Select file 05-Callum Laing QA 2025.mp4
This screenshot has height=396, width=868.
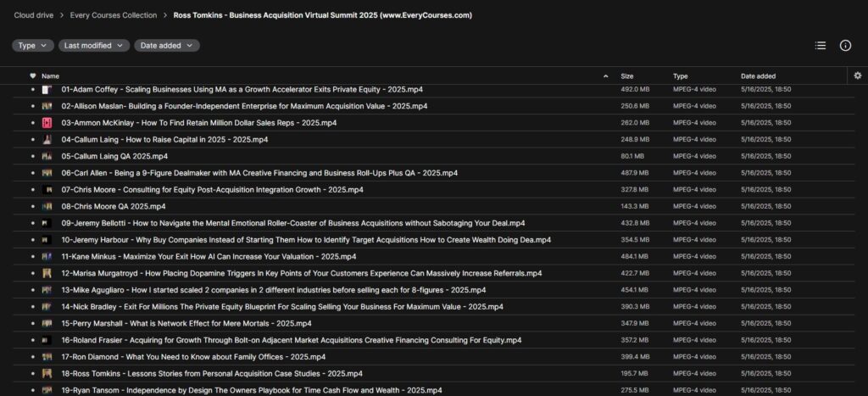tap(114, 156)
